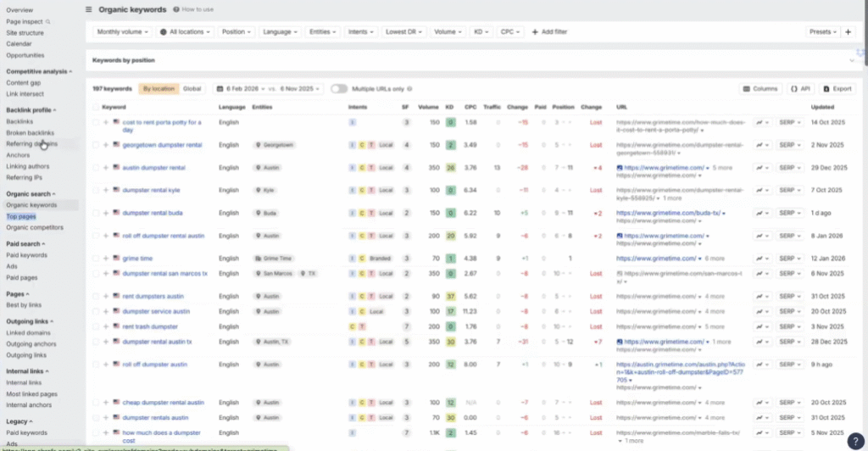Click the plus icon next to Presets
The width and height of the screenshot is (868, 451).
[848, 32]
